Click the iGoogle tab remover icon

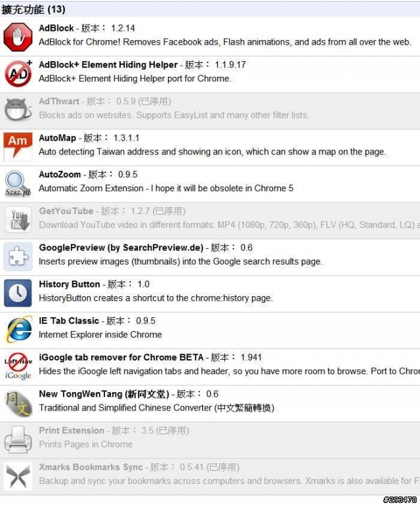coord(18,366)
